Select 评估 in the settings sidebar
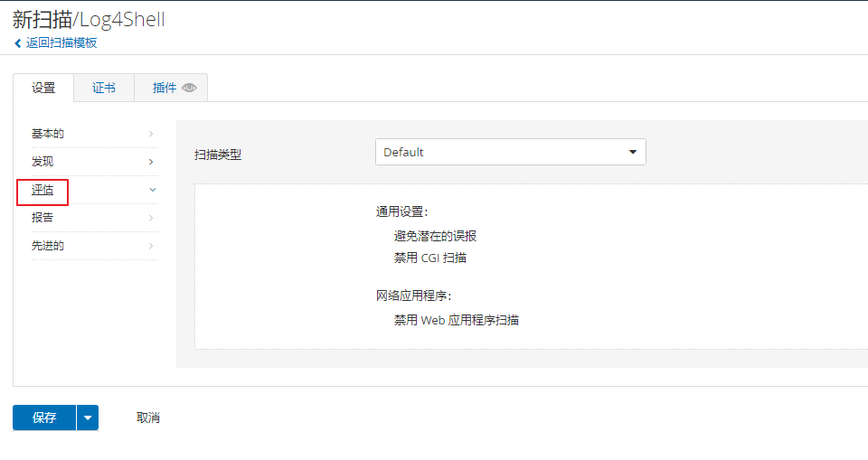 (x=42, y=190)
